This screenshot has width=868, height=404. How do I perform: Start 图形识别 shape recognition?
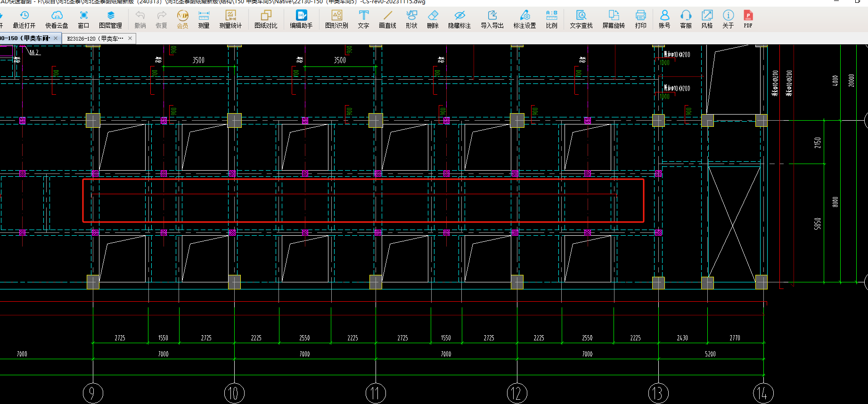pos(336,19)
